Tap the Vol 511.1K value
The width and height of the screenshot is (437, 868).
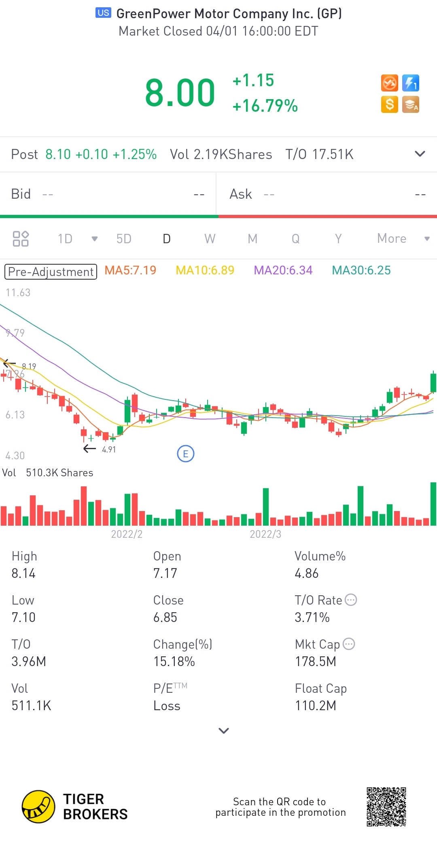31,706
